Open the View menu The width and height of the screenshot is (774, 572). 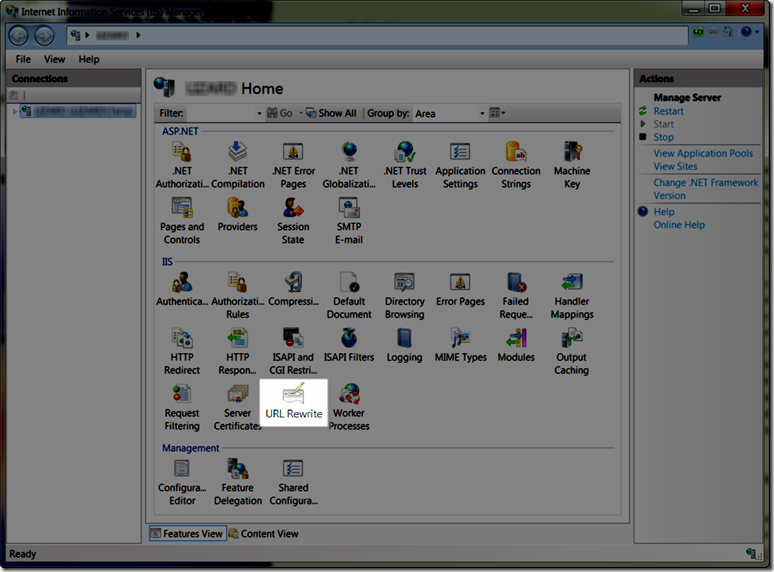pyautogui.click(x=54, y=59)
